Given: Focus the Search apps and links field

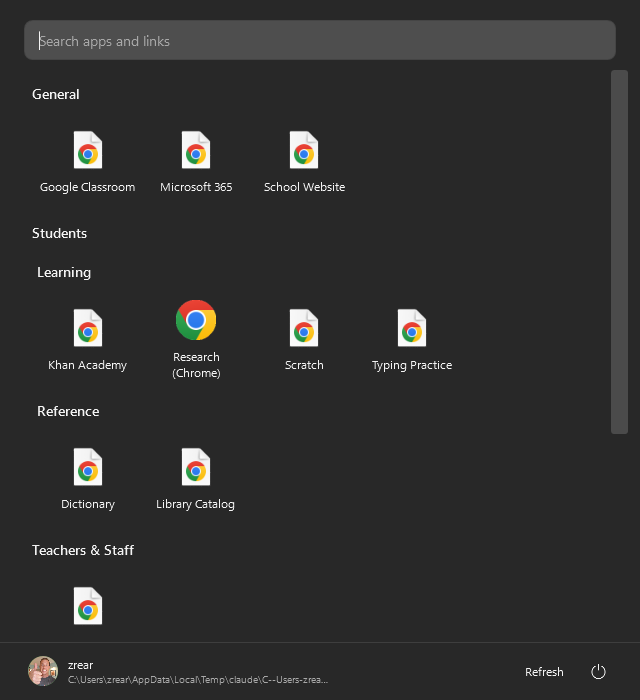Looking at the screenshot, I should (320, 40).
